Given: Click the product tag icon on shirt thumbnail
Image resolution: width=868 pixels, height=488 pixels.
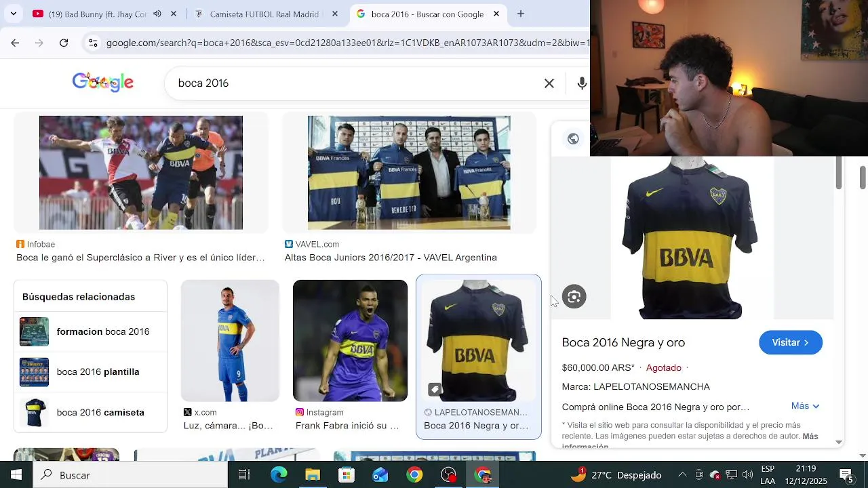Looking at the screenshot, I should (435, 390).
